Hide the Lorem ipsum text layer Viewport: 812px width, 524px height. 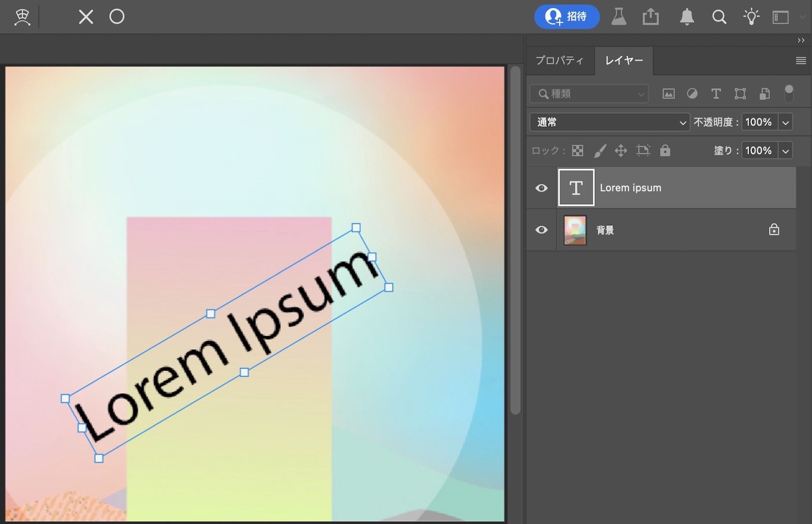point(542,188)
